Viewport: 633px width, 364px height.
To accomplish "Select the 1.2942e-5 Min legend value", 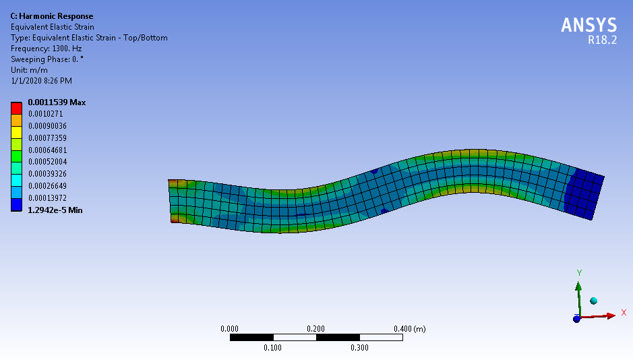I will [x=55, y=210].
